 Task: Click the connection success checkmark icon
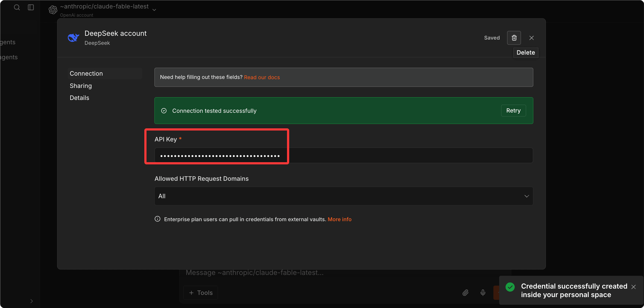click(x=164, y=111)
